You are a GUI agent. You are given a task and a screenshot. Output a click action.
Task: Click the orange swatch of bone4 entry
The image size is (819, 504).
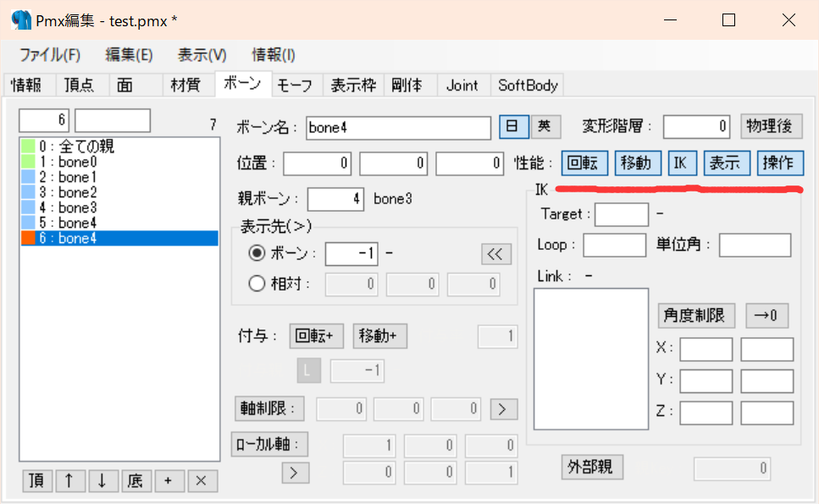(28, 238)
